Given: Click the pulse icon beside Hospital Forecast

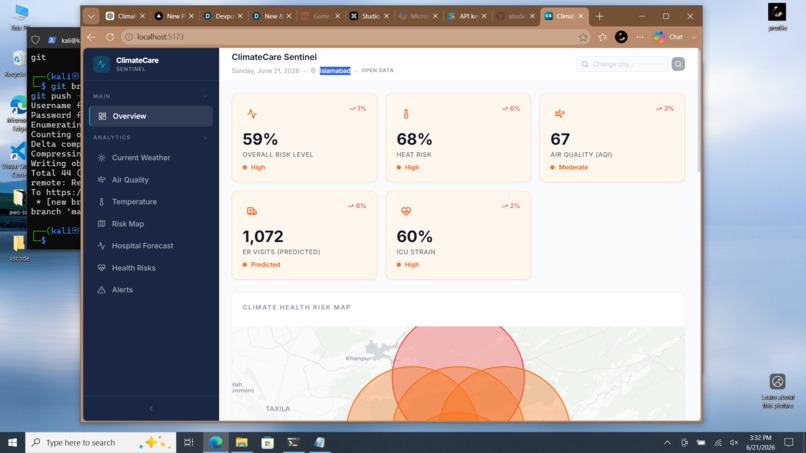Looking at the screenshot, I should 101,246.
